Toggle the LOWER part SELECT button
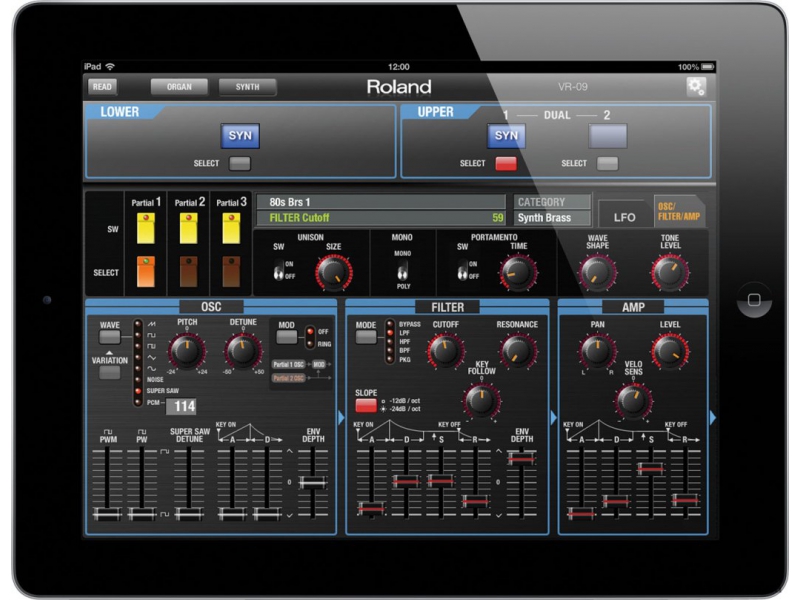The width and height of the screenshot is (800, 600). [239, 163]
